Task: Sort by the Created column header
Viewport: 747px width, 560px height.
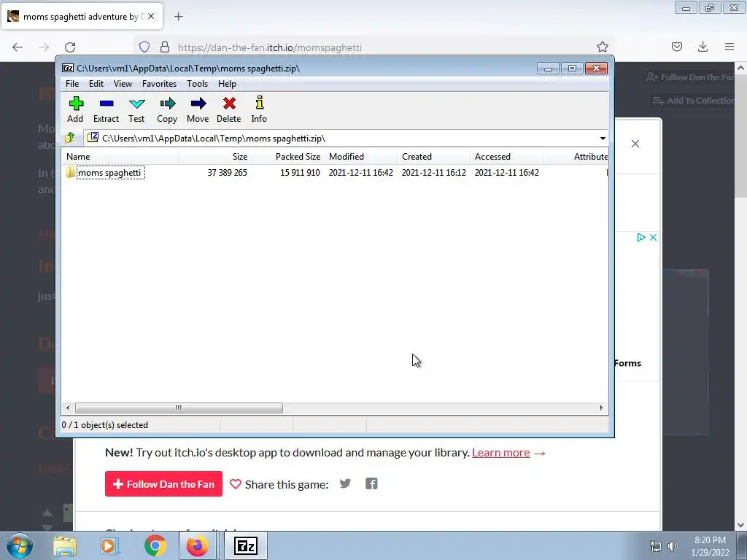Action: (434, 157)
